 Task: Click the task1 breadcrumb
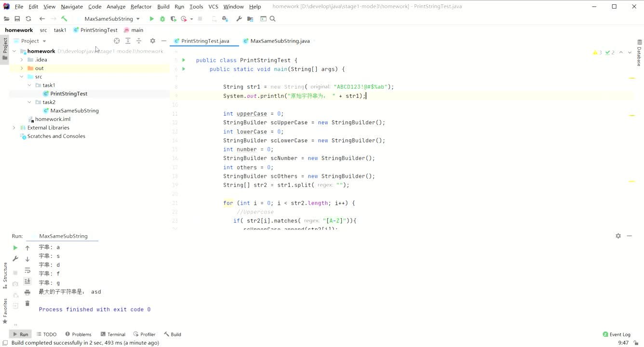[x=60, y=30]
